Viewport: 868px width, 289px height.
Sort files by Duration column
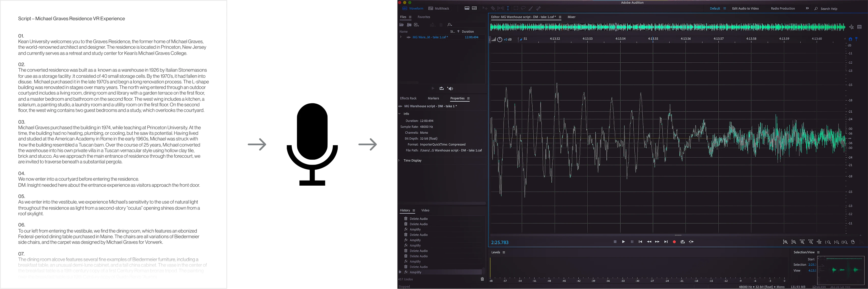[x=468, y=31]
